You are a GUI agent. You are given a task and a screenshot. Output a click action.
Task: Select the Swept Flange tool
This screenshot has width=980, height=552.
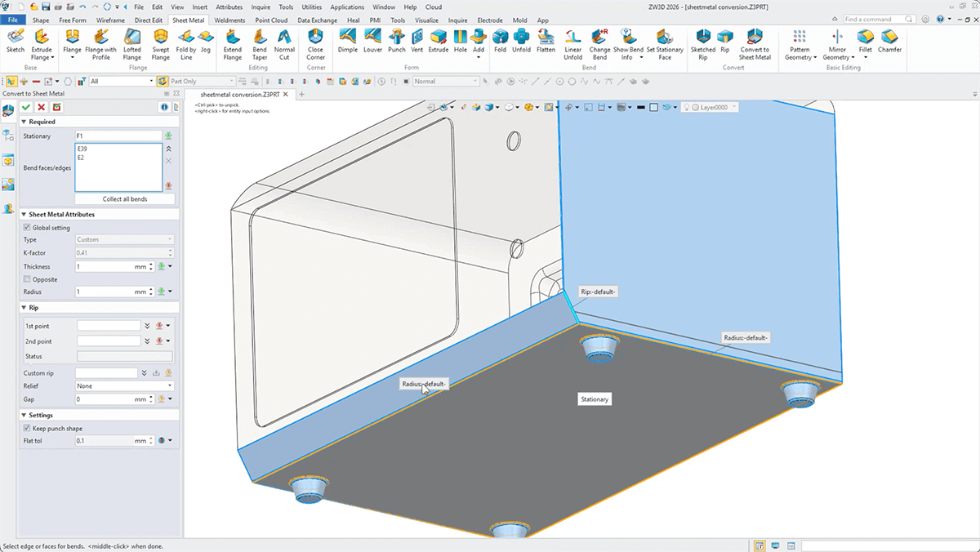[x=161, y=41]
